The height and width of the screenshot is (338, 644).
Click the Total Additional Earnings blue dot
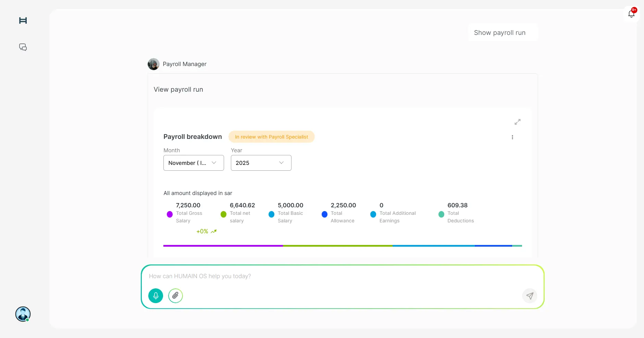373,214
